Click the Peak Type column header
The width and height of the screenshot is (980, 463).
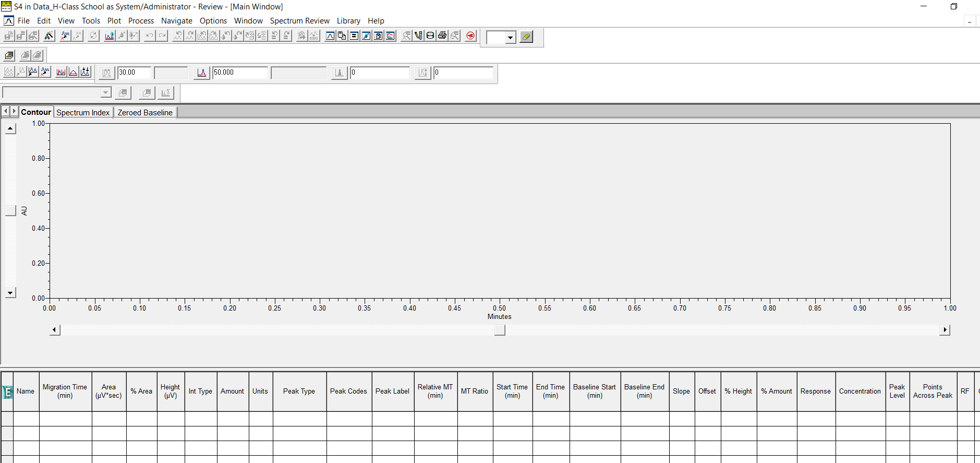[299, 391]
